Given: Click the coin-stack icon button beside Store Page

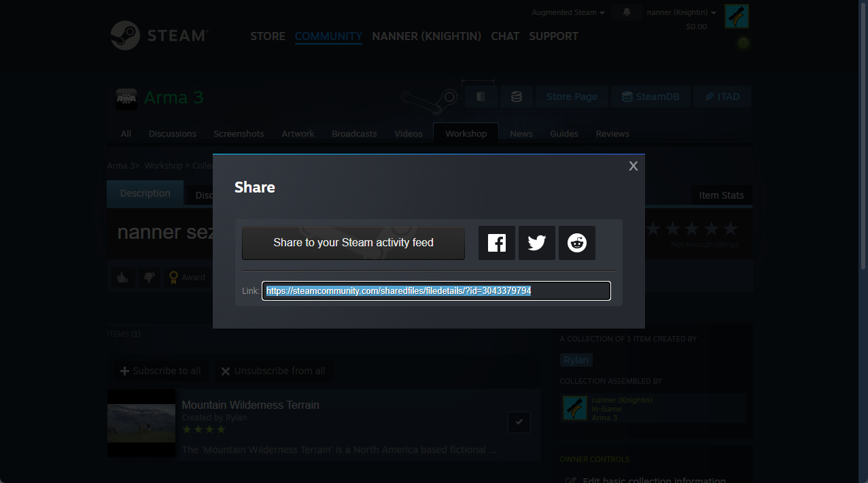Looking at the screenshot, I should 517,97.
